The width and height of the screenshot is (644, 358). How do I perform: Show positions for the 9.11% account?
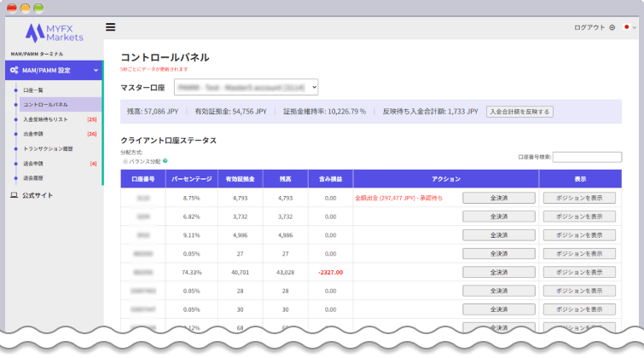point(579,235)
